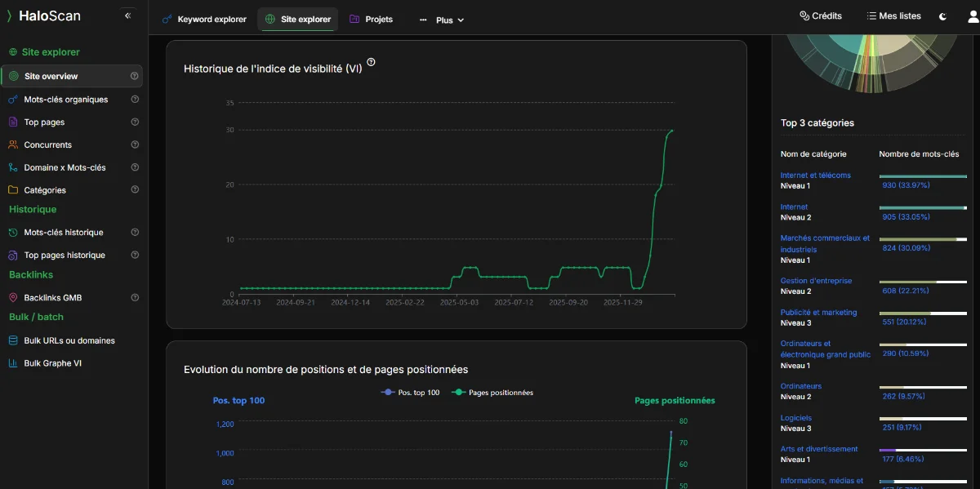Viewport: 980px width, 489px height.
Task: Toggle Pages positionnées legend series
Action: (493, 393)
